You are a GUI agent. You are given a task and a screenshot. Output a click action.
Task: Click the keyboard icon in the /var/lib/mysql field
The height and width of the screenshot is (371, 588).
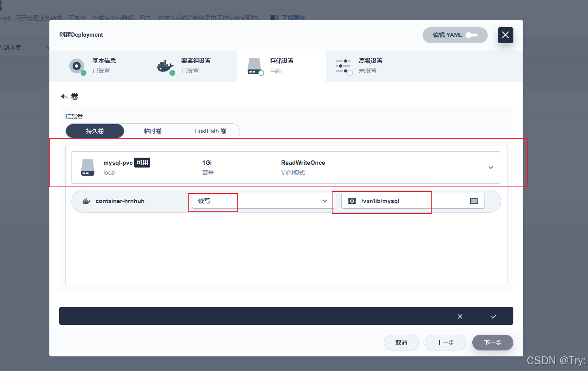coord(473,201)
